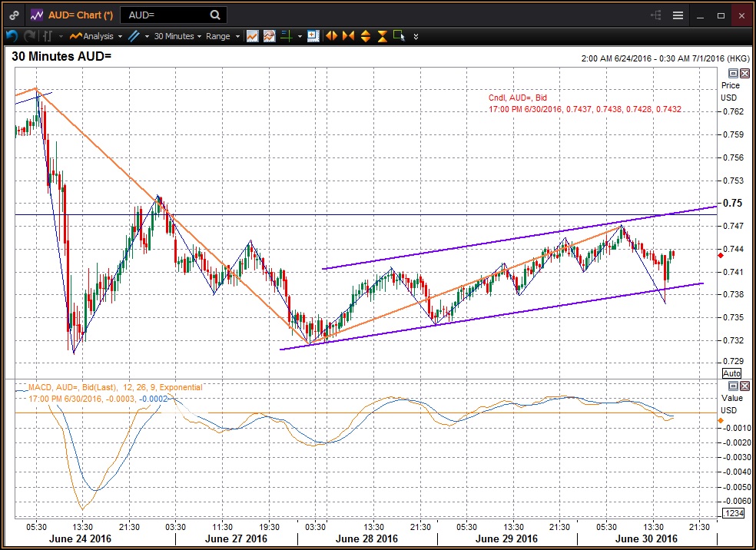This screenshot has height=550, width=756.
Task: Click the Cndl, AUD=, Bid legend label
Action: (x=517, y=98)
